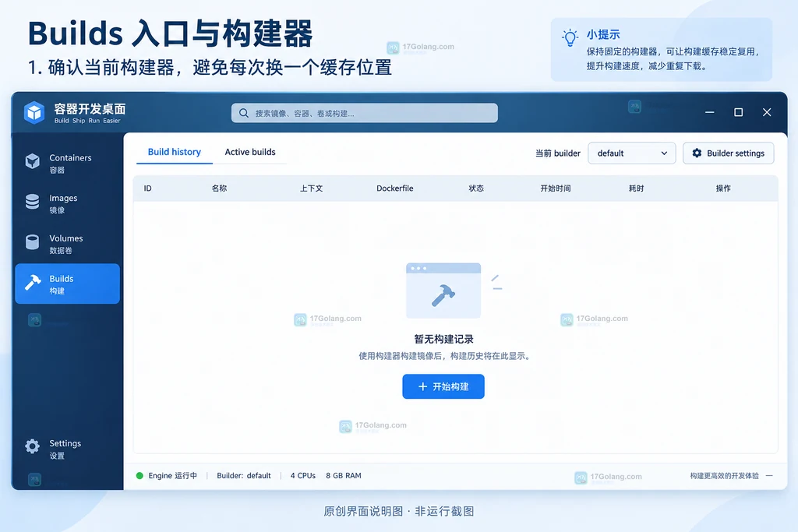Click Builder: default status entry
Image resolution: width=798 pixels, height=532 pixels.
[x=244, y=476]
